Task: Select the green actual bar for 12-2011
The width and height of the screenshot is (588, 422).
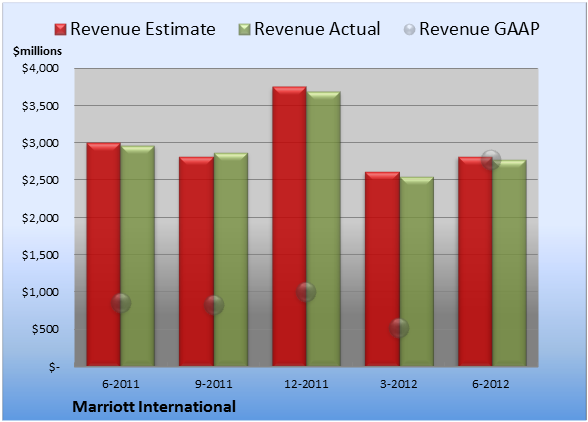Action: click(323, 229)
